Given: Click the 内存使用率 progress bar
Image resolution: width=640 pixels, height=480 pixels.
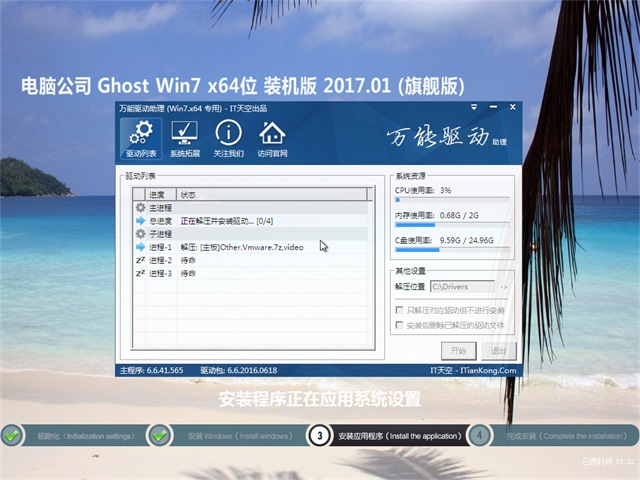Looking at the screenshot, I should [x=452, y=225].
